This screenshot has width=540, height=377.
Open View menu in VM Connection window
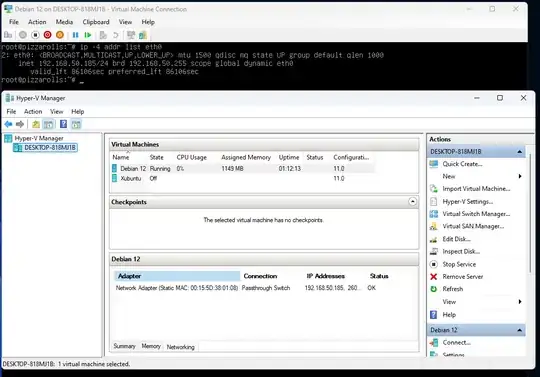coord(125,22)
